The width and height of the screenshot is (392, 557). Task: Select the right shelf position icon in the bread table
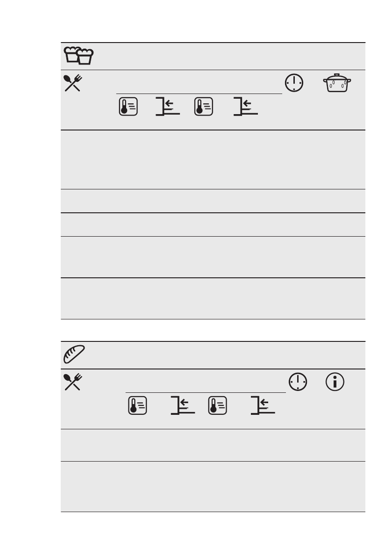(263, 405)
